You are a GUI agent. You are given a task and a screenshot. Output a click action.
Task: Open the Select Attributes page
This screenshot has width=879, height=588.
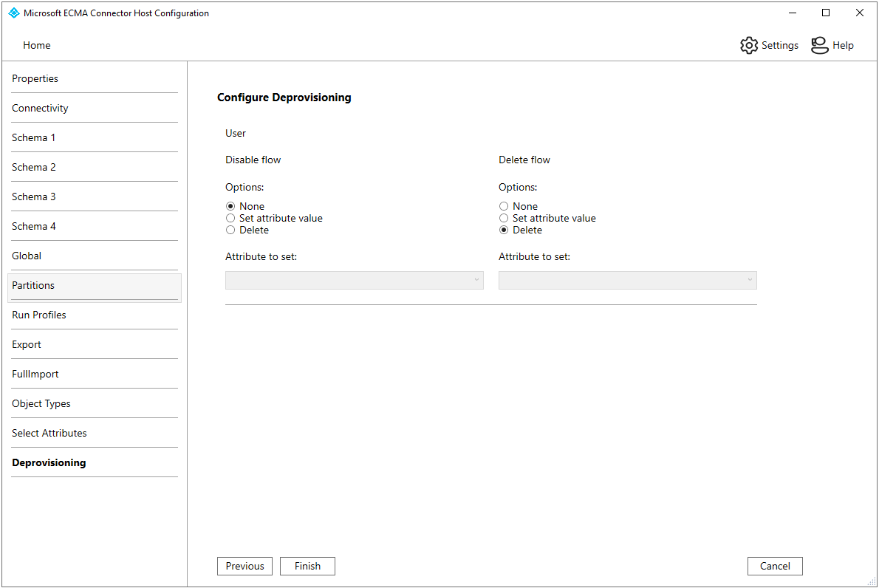[49, 433]
